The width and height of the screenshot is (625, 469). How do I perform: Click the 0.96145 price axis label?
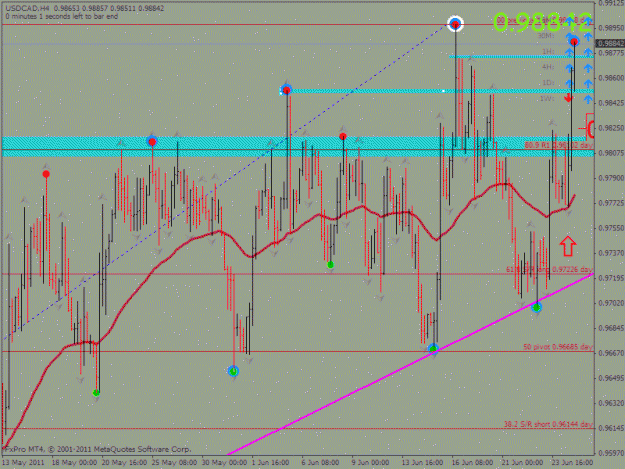coord(611,428)
